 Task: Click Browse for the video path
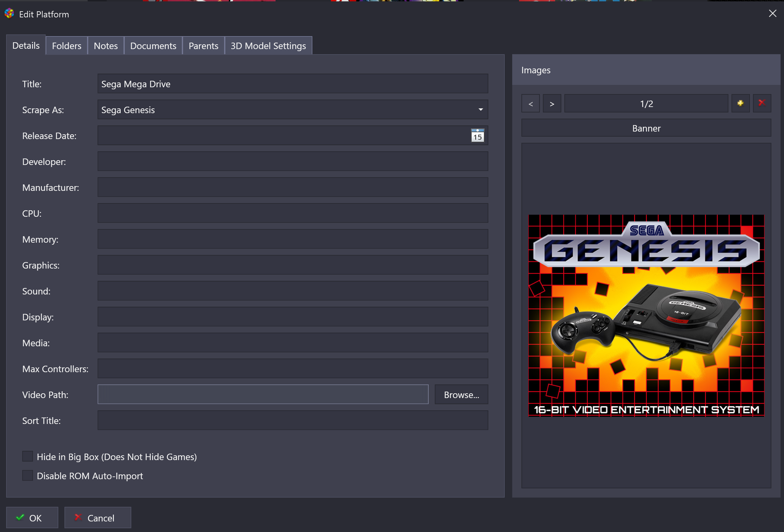click(x=461, y=395)
